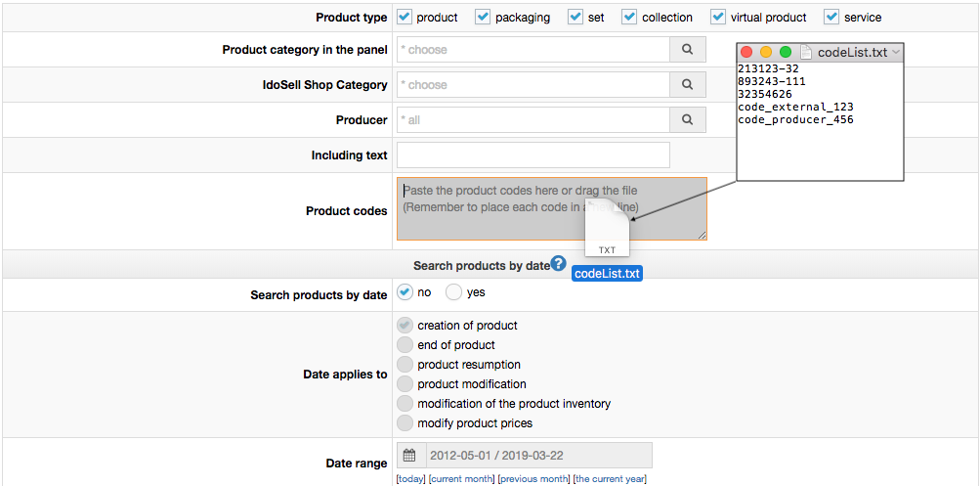
Task: Open the Producer all selection field
Action: (533, 119)
